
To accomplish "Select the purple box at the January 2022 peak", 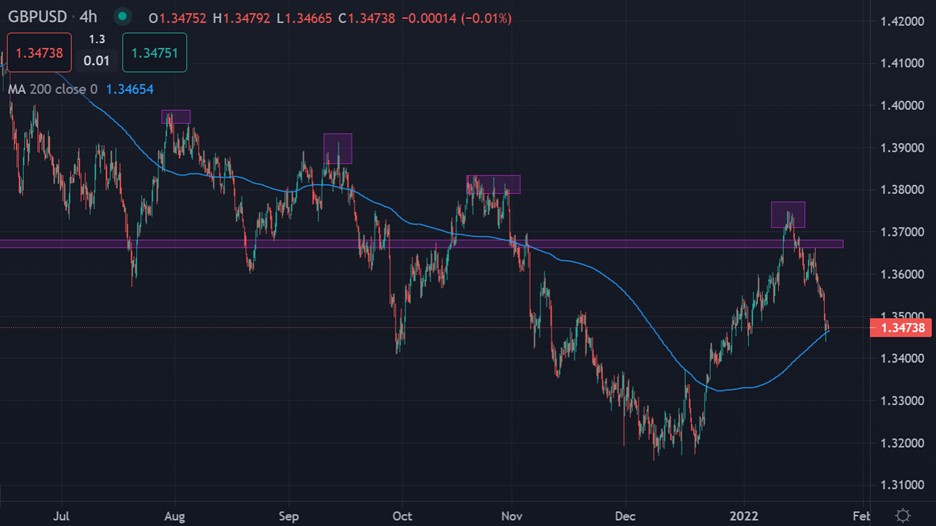I will (788, 214).
